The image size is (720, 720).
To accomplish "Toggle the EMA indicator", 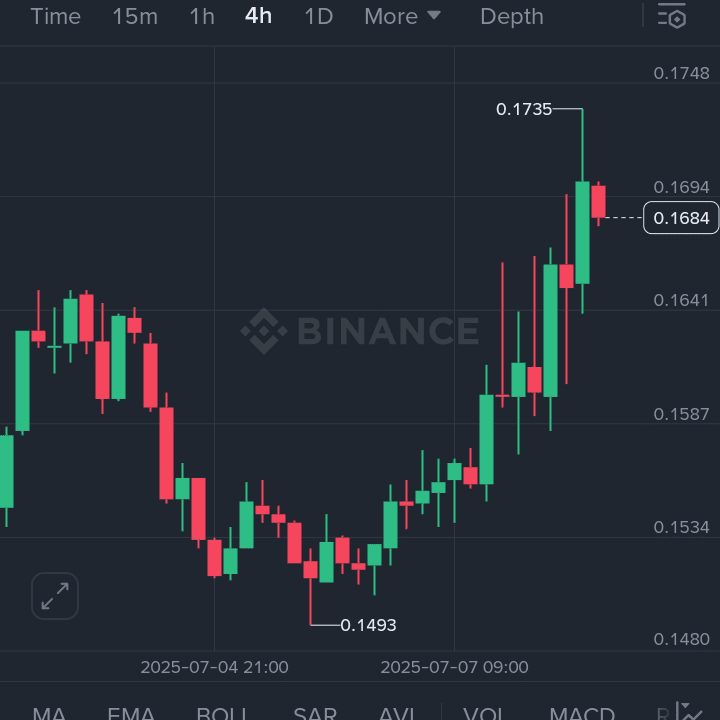I will [131, 714].
